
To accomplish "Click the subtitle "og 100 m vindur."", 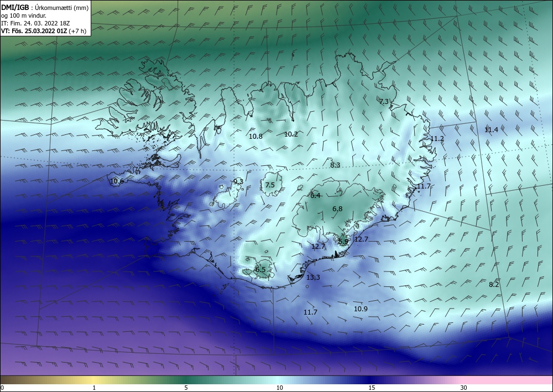I will pyautogui.click(x=24, y=15).
